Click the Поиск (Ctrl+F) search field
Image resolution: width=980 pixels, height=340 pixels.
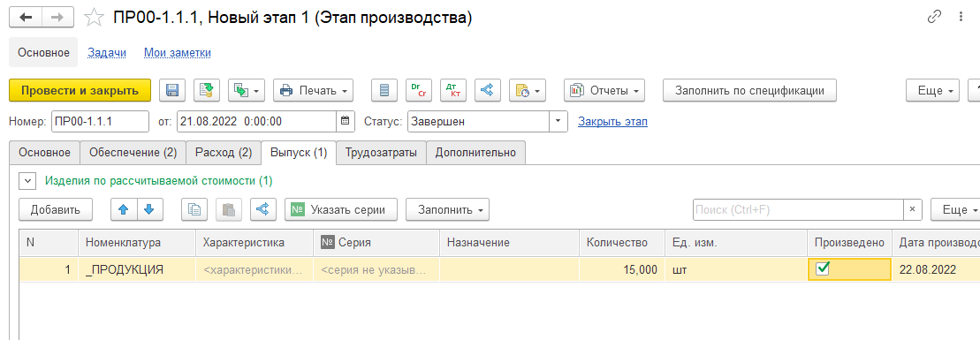click(798, 209)
